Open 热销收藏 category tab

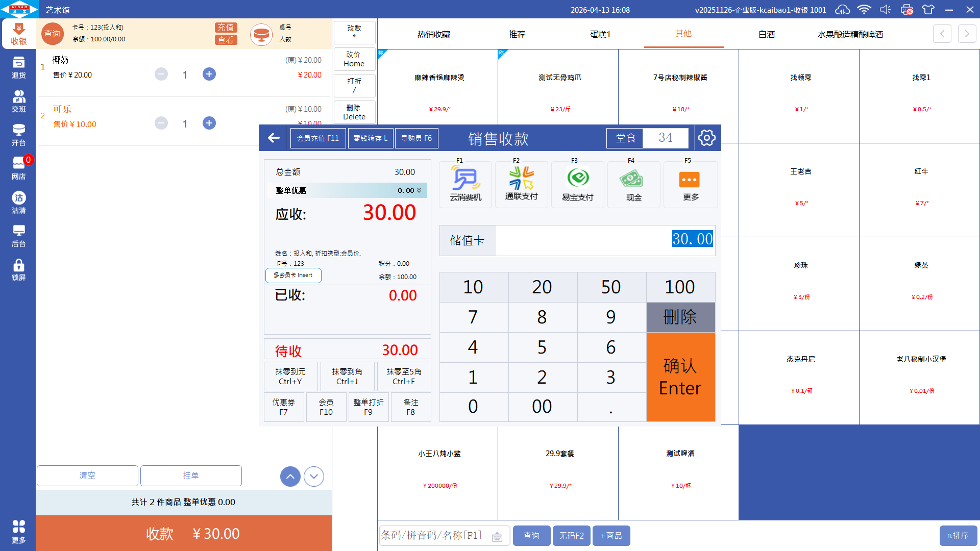point(433,34)
